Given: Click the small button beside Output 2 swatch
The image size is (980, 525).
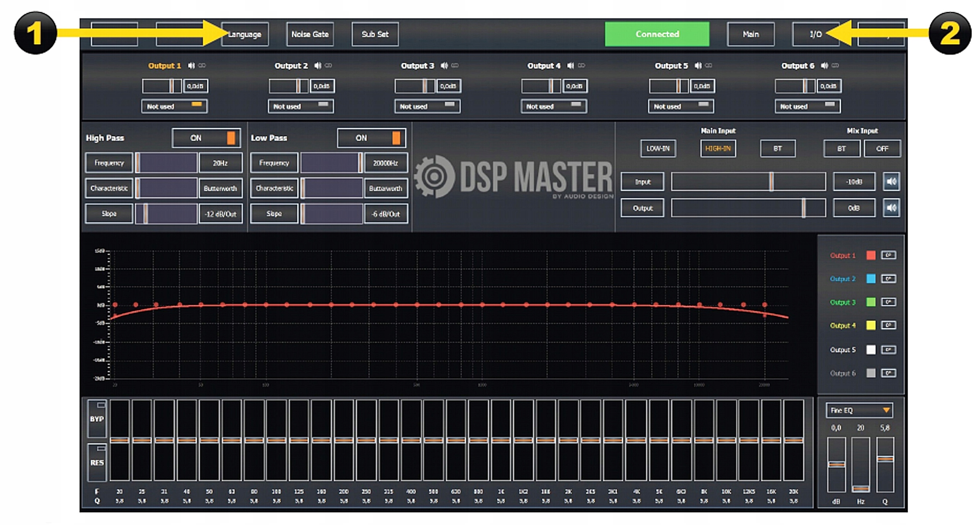Looking at the screenshot, I should (x=888, y=279).
